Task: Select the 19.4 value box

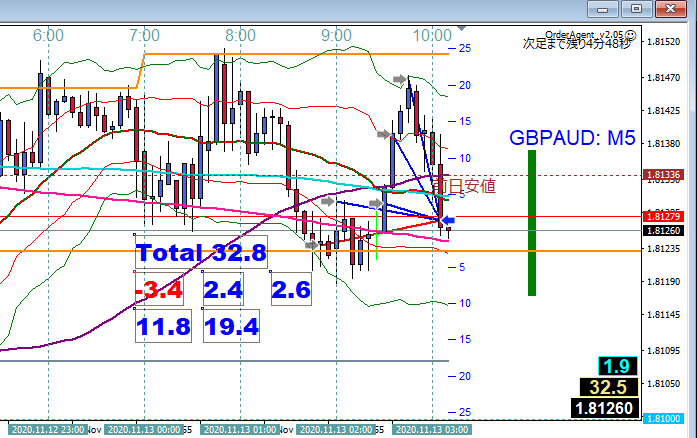Action: tap(231, 326)
